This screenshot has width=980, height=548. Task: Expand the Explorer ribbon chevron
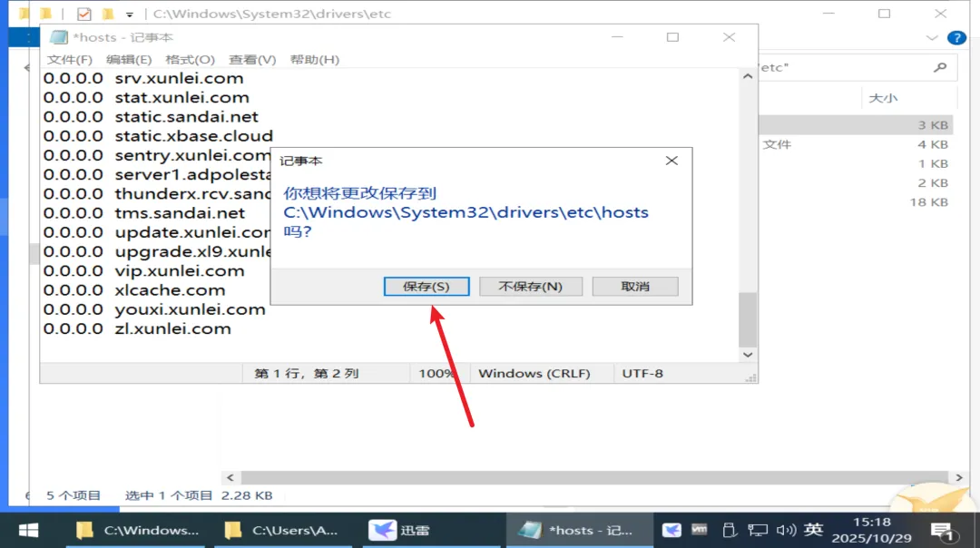tap(932, 38)
